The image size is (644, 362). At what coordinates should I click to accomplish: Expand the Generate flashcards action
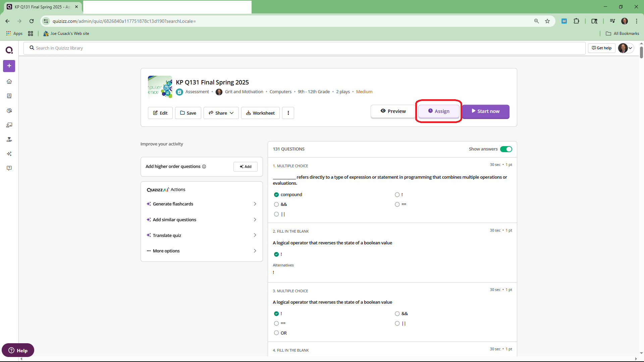point(201,204)
